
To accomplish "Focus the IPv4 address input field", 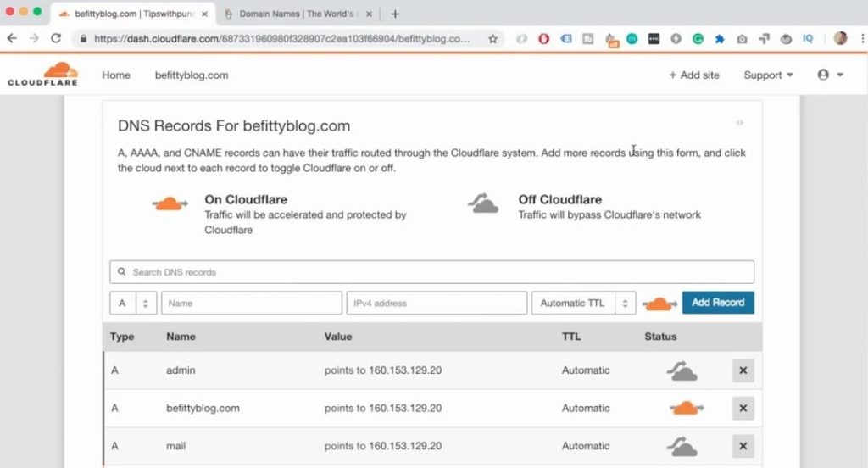I will 437,303.
